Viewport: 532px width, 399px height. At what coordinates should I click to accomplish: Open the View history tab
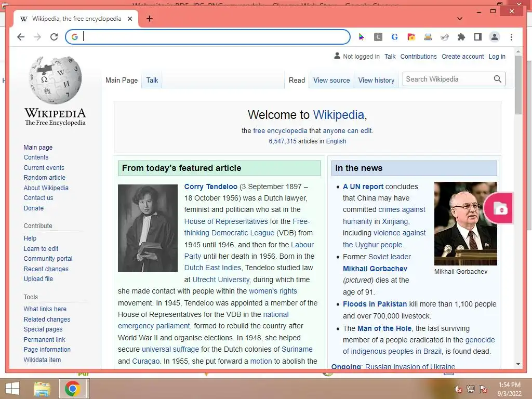pyautogui.click(x=376, y=81)
